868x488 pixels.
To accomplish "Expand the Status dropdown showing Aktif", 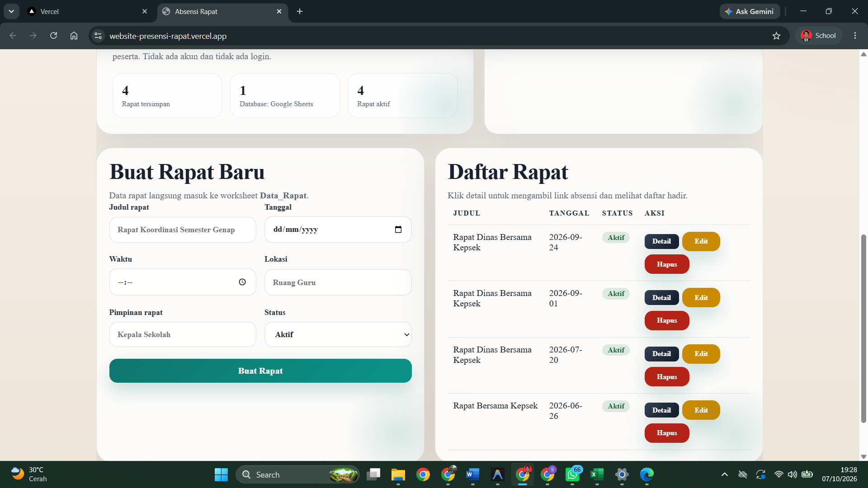I will 338,334.
